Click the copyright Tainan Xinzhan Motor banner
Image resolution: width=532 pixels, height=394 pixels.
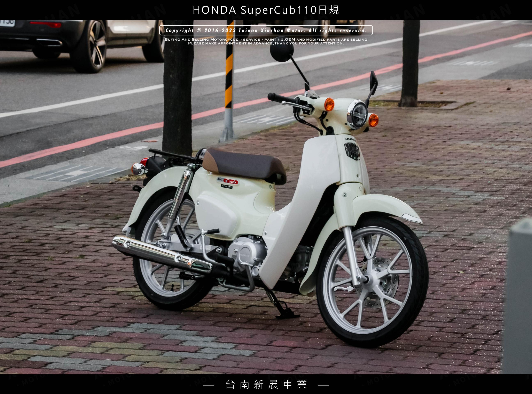click(x=266, y=31)
